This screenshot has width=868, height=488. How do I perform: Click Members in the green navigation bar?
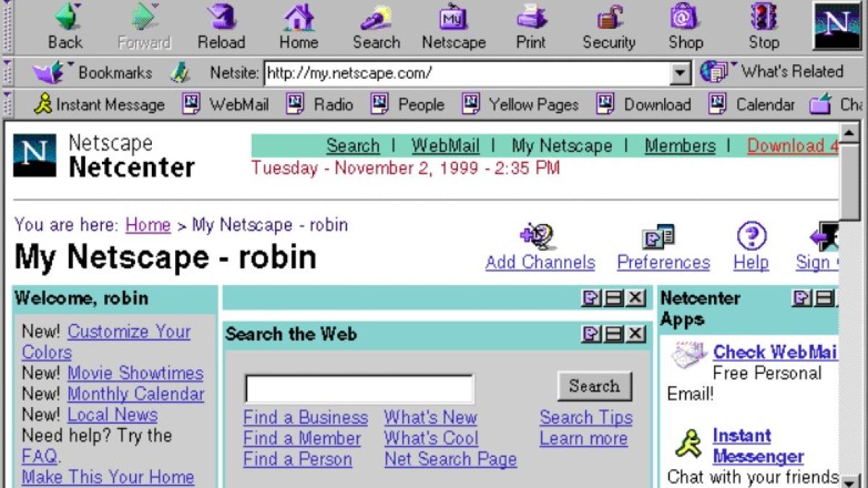tap(678, 146)
